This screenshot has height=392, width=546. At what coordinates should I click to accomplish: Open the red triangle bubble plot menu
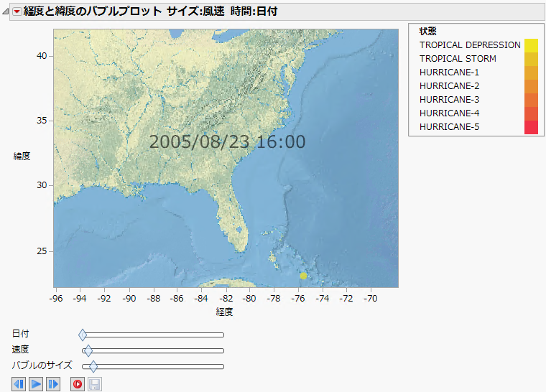point(17,11)
